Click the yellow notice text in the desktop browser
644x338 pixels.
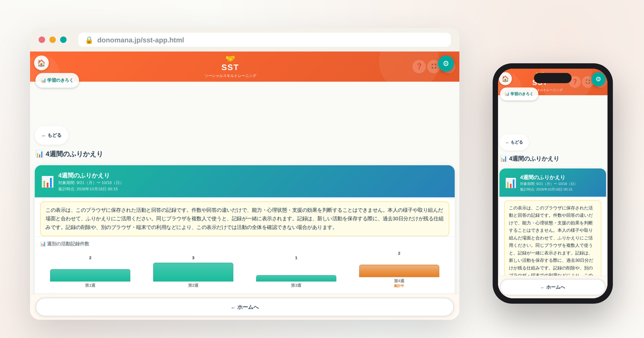pyautogui.click(x=245, y=219)
